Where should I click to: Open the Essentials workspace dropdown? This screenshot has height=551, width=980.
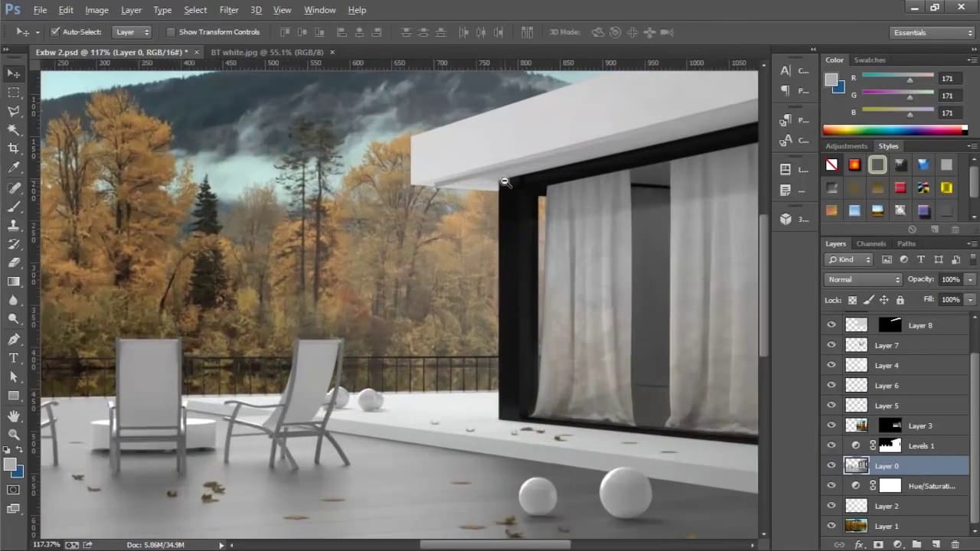931,32
